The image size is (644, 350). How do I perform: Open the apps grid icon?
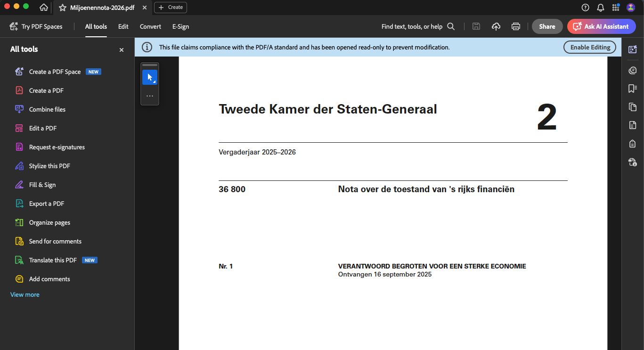[616, 8]
